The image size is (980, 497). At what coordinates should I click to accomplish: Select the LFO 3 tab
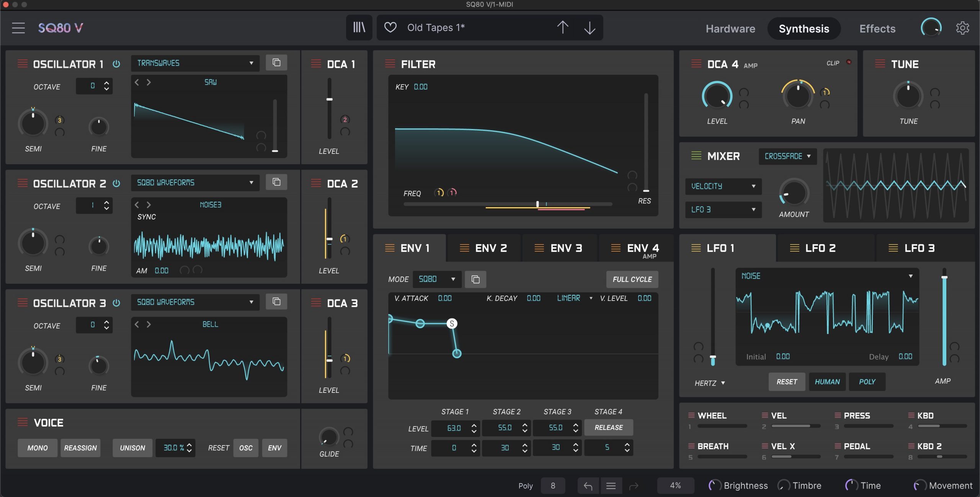(x=925, y=248)
